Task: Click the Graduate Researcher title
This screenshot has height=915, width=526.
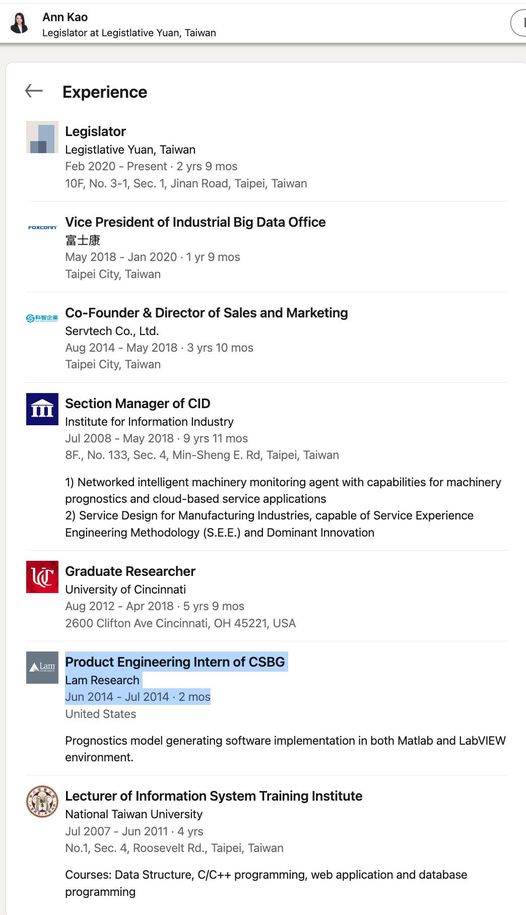Action: coord(130,571)
